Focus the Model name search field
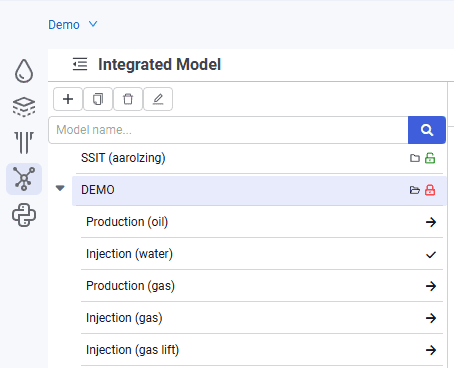This screenshot has height=368, width=454. click(228, 130)
